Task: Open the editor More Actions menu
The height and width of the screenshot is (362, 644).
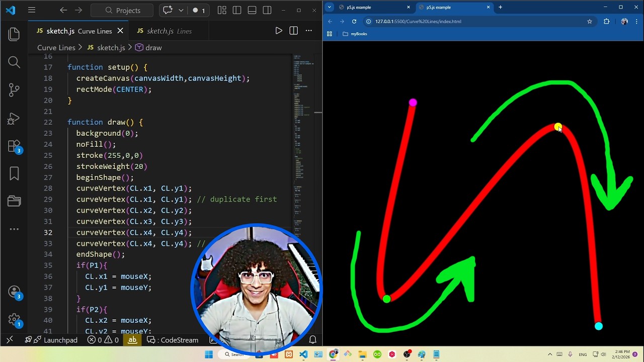Action: click(x=309, y=31)
